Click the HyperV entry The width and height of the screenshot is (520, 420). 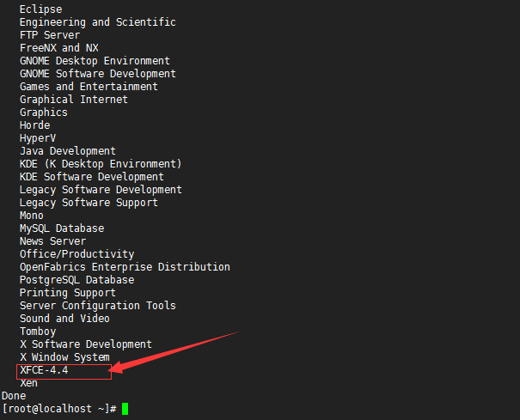[38, 138]
